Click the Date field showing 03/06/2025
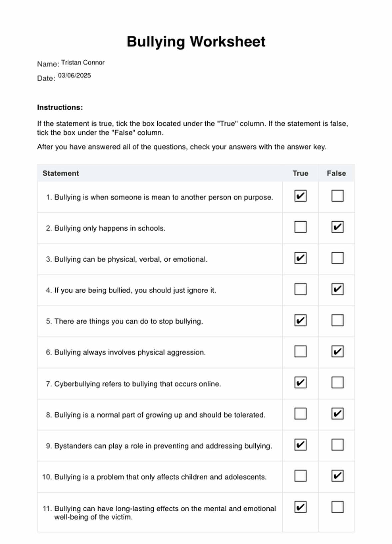The height and width of the screenshot is (544, 392). tap(75, 75)
